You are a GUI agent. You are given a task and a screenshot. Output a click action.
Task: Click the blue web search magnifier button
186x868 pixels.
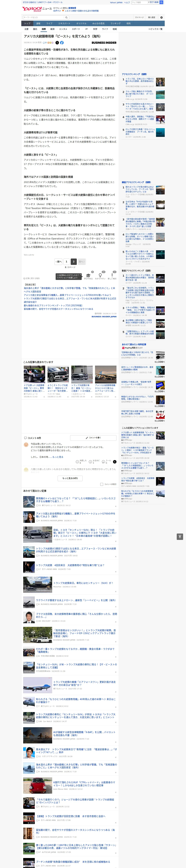tap(161, 2)
